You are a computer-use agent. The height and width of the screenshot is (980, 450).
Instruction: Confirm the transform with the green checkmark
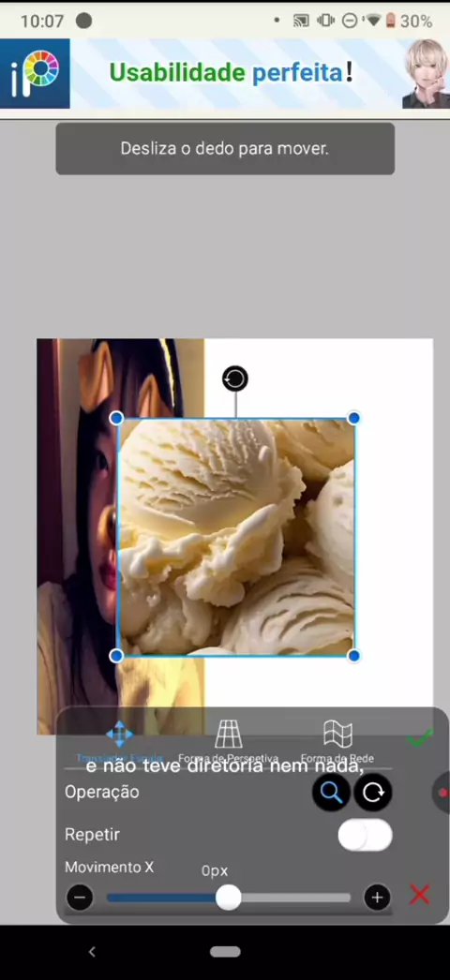click(x=419, y=737)
